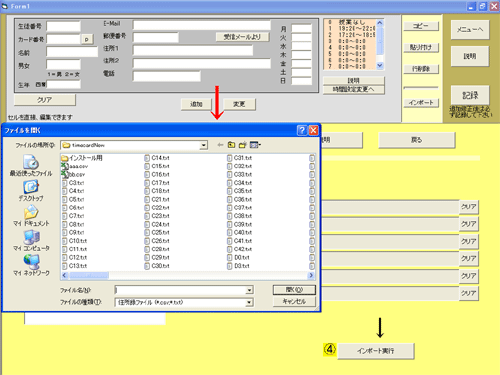Select file D0.txt
The height and width of the screenshot is (375, 500).
coord(238,257)
